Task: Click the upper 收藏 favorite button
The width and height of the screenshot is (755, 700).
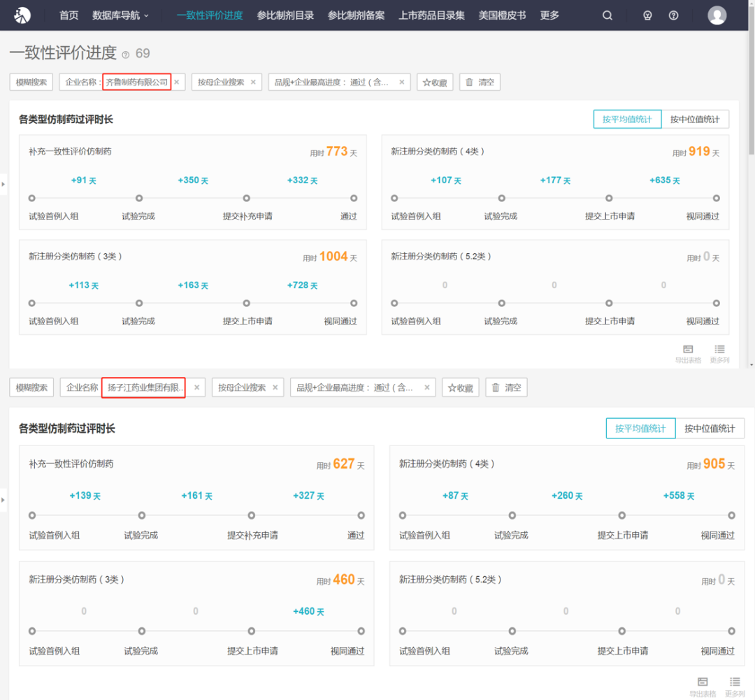Action: pyautogui.click(x=435, y=82)
